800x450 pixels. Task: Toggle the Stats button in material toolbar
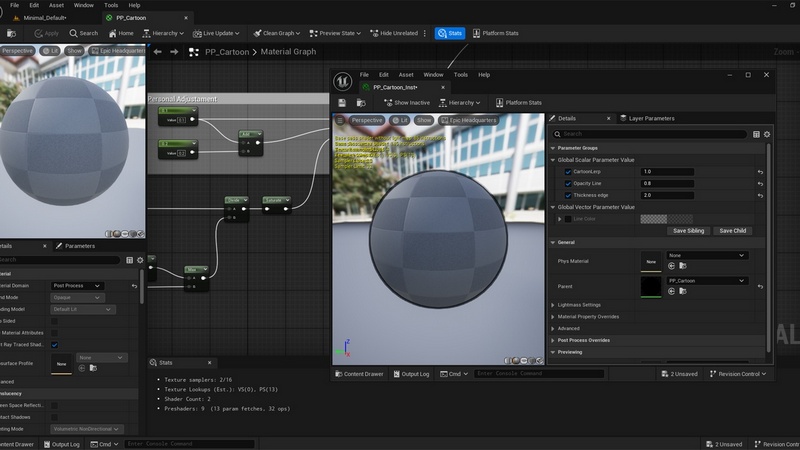tap(450, 33)
